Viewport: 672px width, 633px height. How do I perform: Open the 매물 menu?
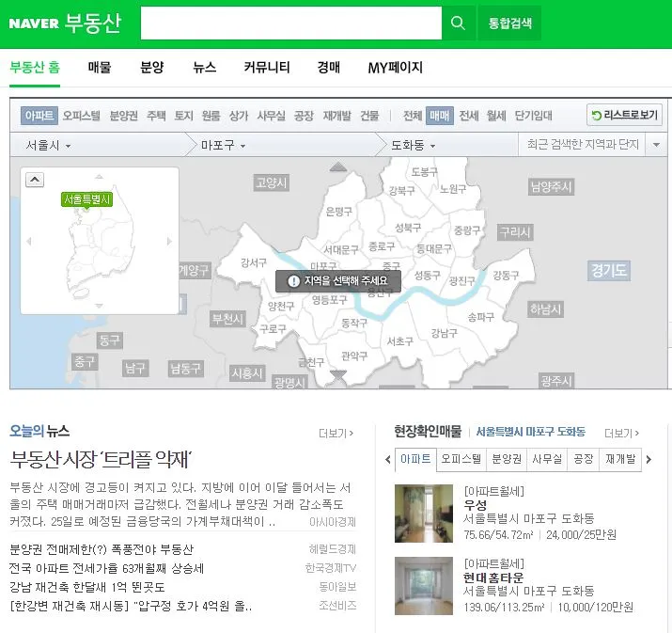click(x=100, y=68)
